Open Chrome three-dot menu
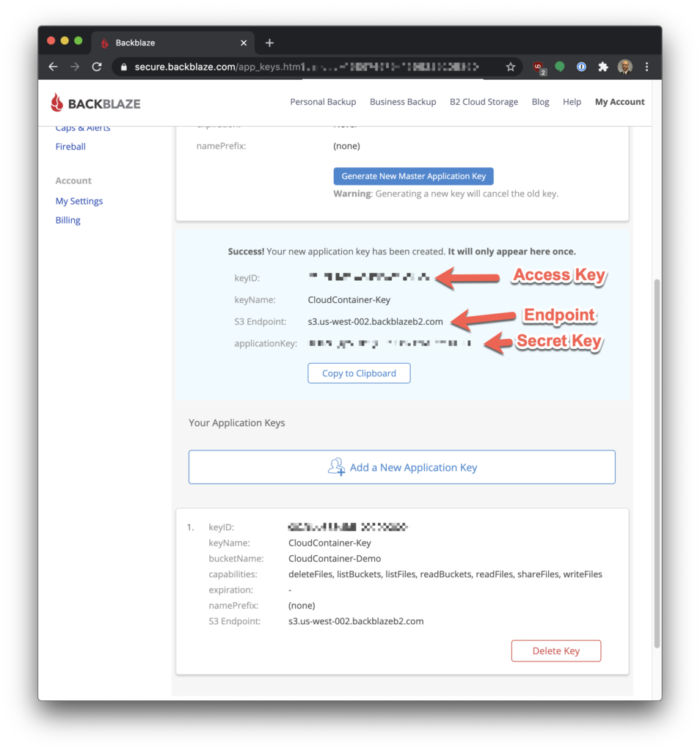Viewport: 700px width, 751px height. pyautogui.click(x=646, y=67)
